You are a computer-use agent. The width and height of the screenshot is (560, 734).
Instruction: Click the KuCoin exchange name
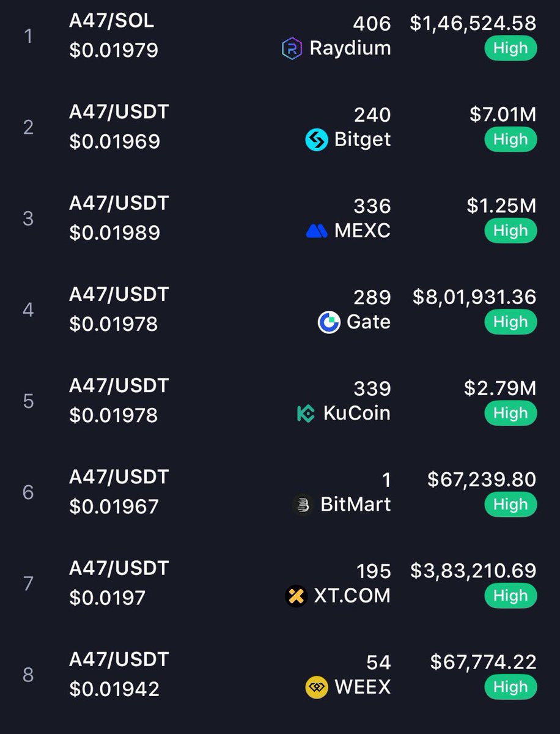[x=356, y=413]
